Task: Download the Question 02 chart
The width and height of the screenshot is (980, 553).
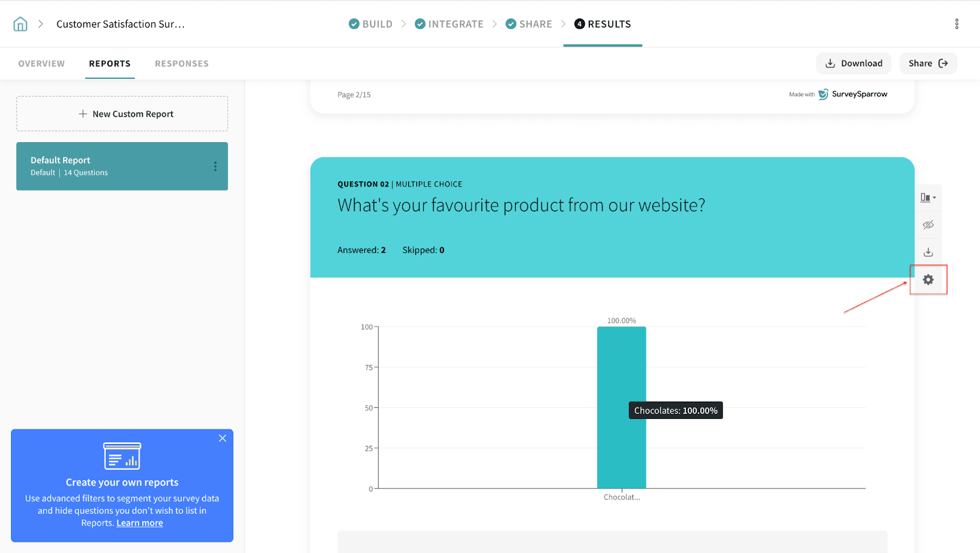Action: coord(928,252)
